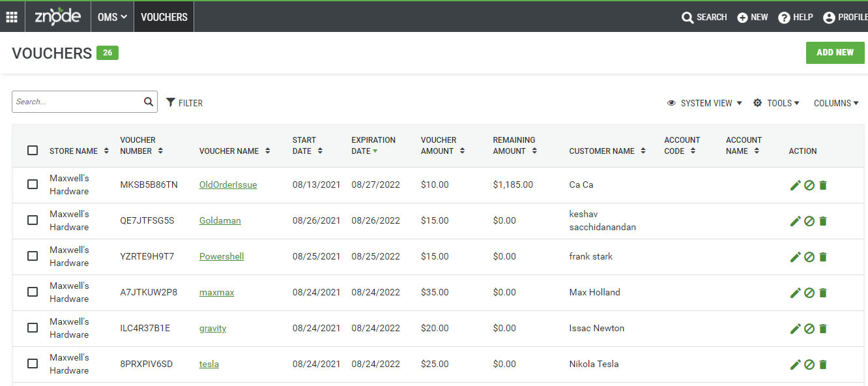Edit the gravity voucher with pencil icon

pos(795,329)
